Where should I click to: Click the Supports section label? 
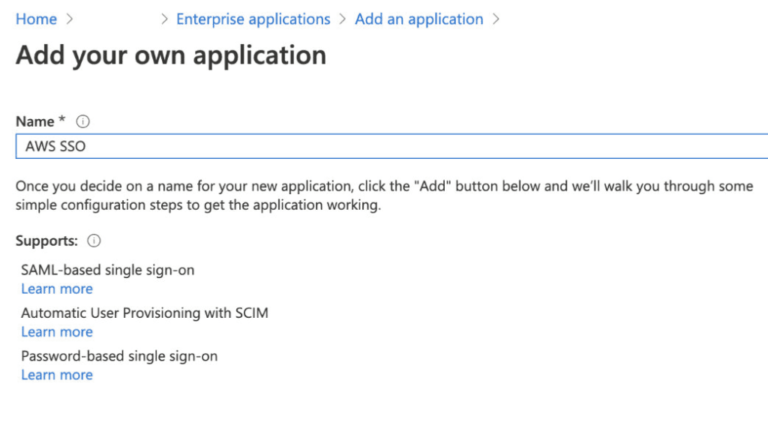coord(48,241)
